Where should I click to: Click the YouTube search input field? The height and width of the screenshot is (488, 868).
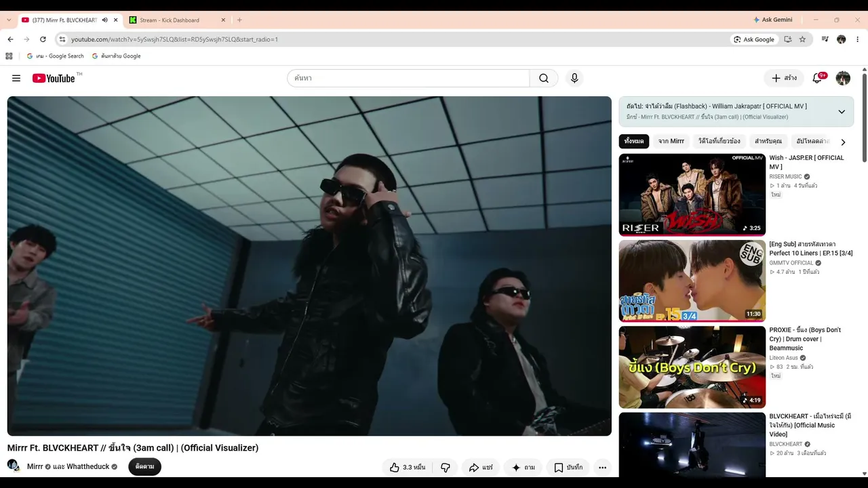[x=408, y=78]
